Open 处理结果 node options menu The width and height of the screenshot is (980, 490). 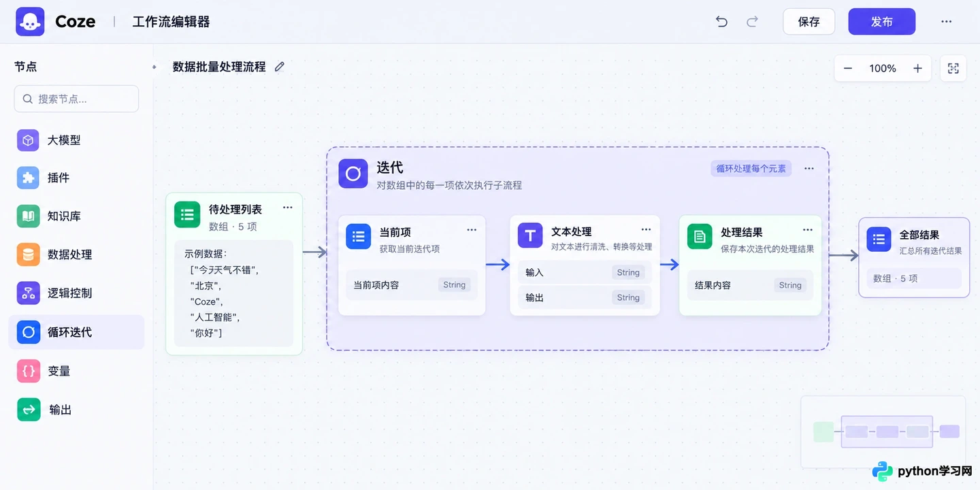(x=807, y=230)
